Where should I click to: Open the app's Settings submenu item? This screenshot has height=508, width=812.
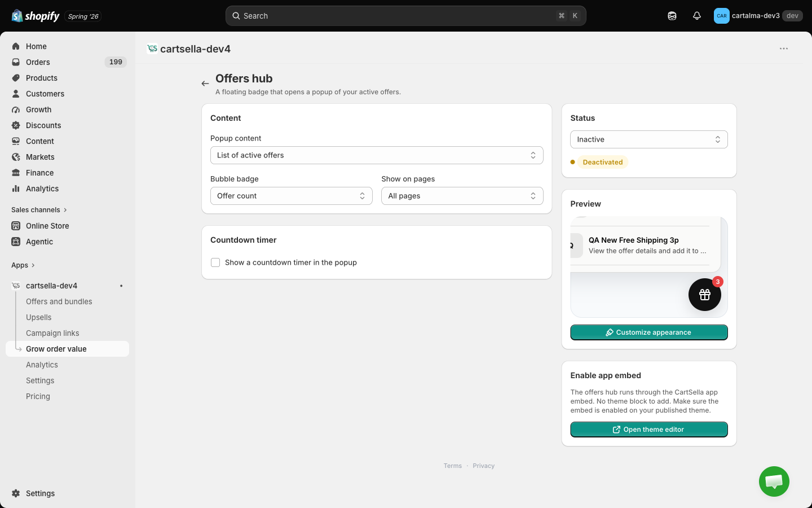[40, 380]
